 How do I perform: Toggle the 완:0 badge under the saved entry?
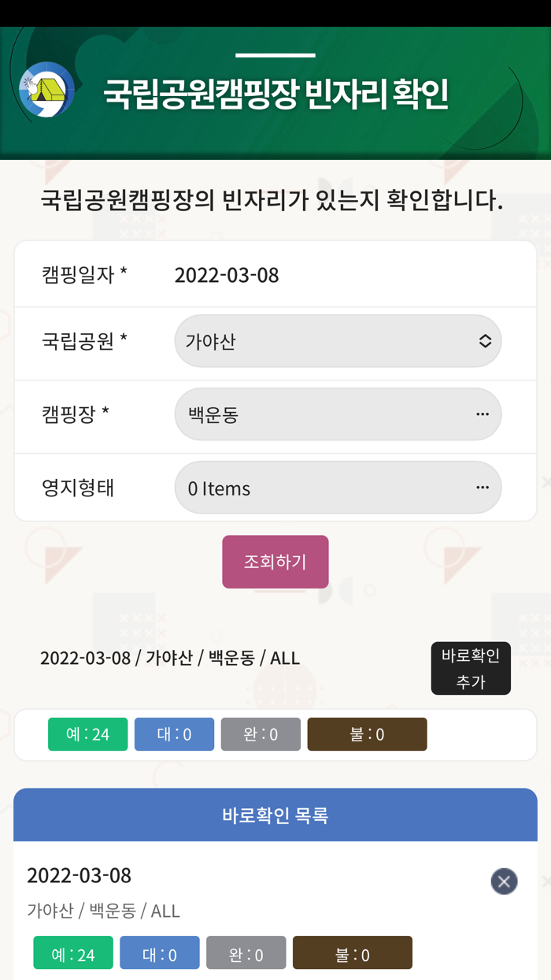pyautogui.click(x=246, y=952)
